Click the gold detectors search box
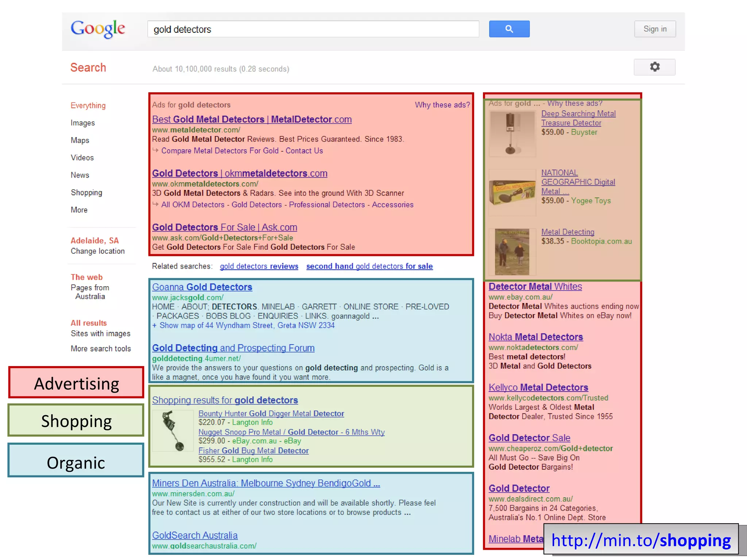Image resolution: width=747 pixels, height=560 pixels. pos(313,29)
